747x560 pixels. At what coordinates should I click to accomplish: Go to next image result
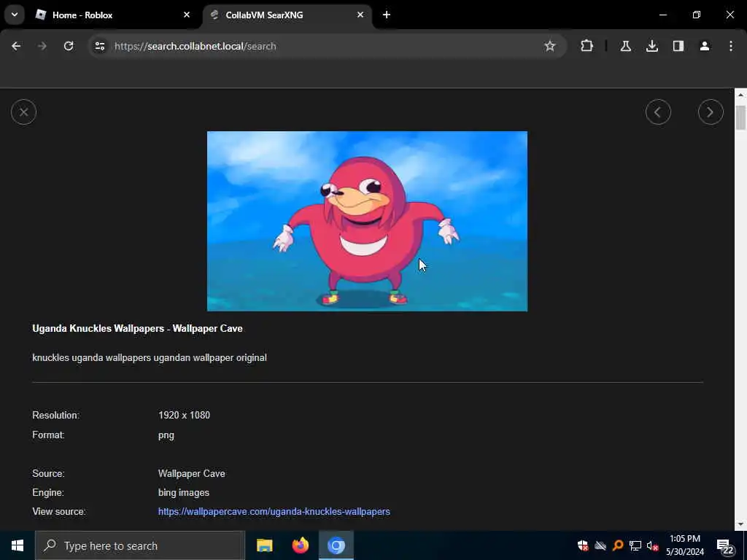711,112
